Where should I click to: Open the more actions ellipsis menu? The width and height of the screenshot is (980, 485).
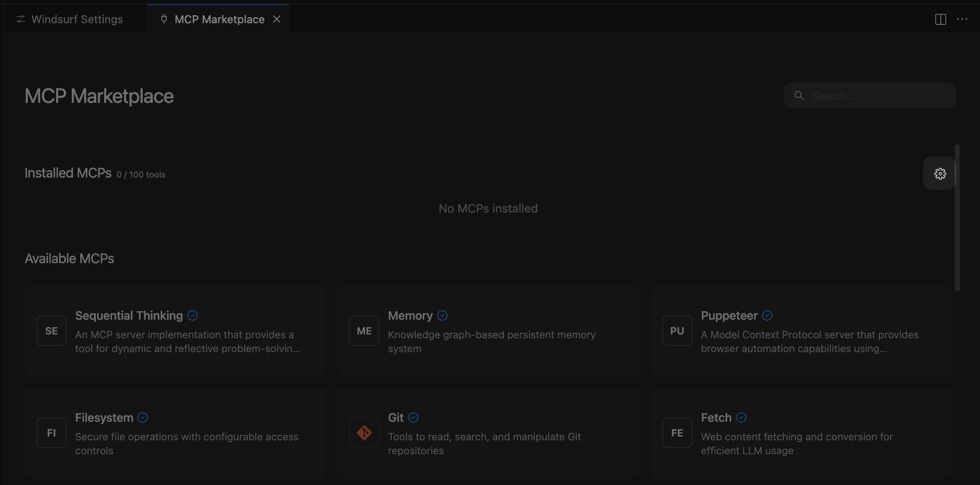962,19
